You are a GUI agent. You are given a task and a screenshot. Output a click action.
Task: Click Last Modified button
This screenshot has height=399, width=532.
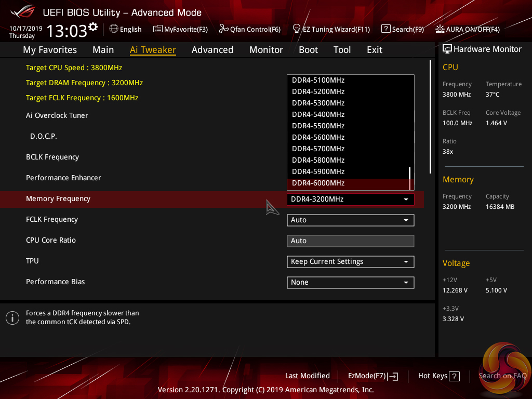(x=307, y=376)
